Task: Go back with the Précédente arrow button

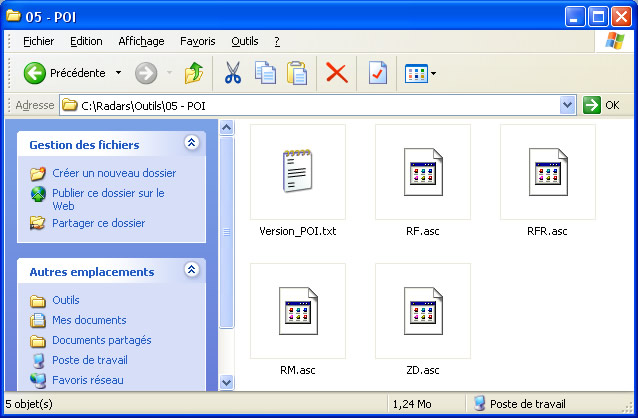Action: (35, 73)
